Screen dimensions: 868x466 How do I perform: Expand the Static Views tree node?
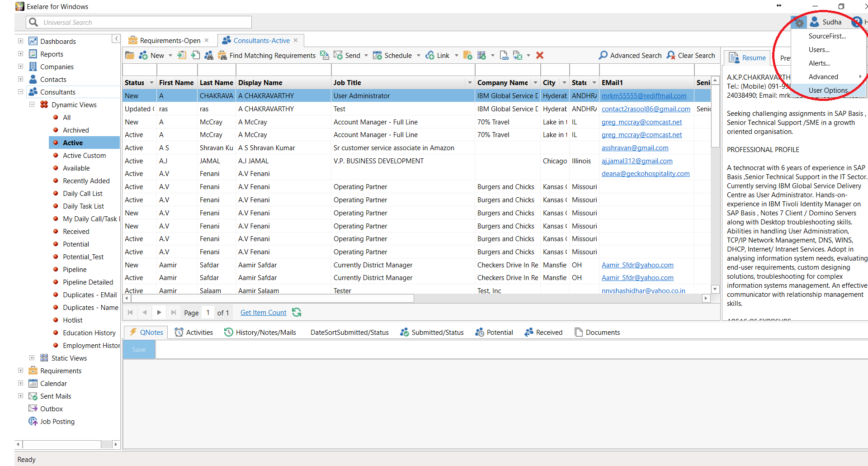32,358
